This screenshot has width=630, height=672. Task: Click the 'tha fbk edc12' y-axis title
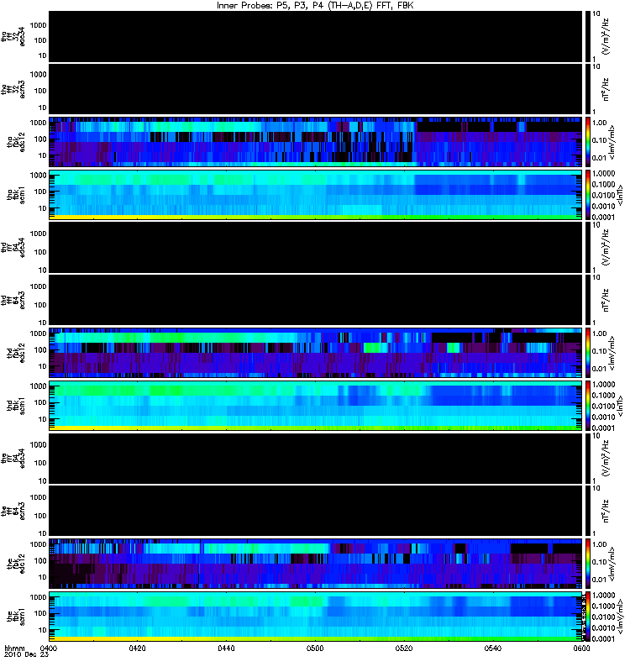pyautogui.click(x=16, y=141)
